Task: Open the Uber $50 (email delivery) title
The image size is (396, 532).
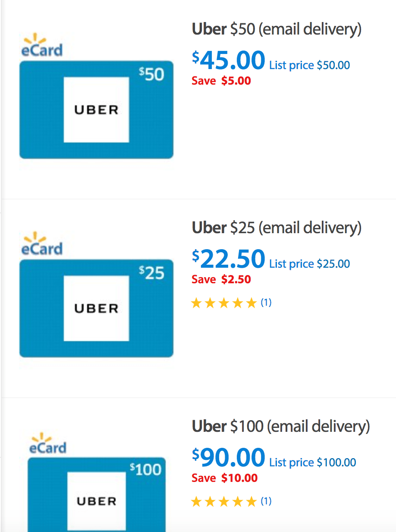Action: (x=277, y=29)
